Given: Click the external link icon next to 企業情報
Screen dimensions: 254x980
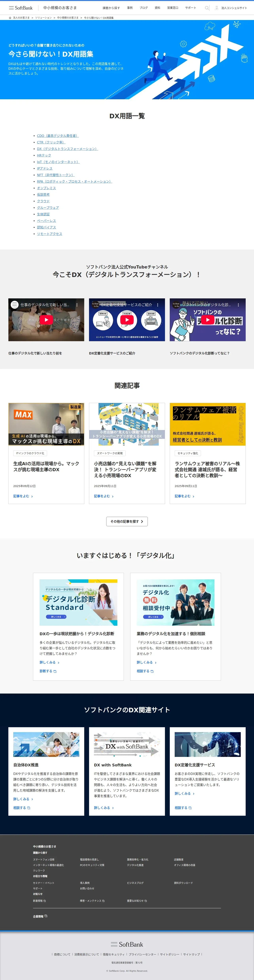Looking at the screenshot, I should 46,916.
